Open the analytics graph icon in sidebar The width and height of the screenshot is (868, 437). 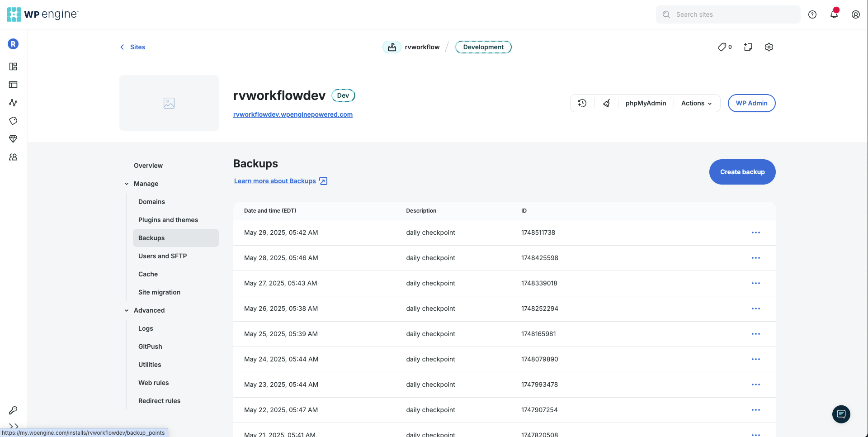[13, 103]
